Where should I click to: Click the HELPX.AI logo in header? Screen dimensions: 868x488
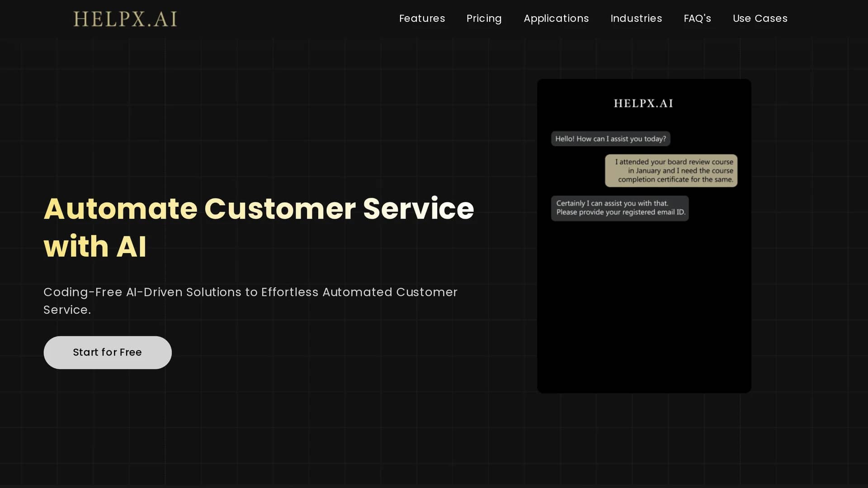click(x=125, y=19)
